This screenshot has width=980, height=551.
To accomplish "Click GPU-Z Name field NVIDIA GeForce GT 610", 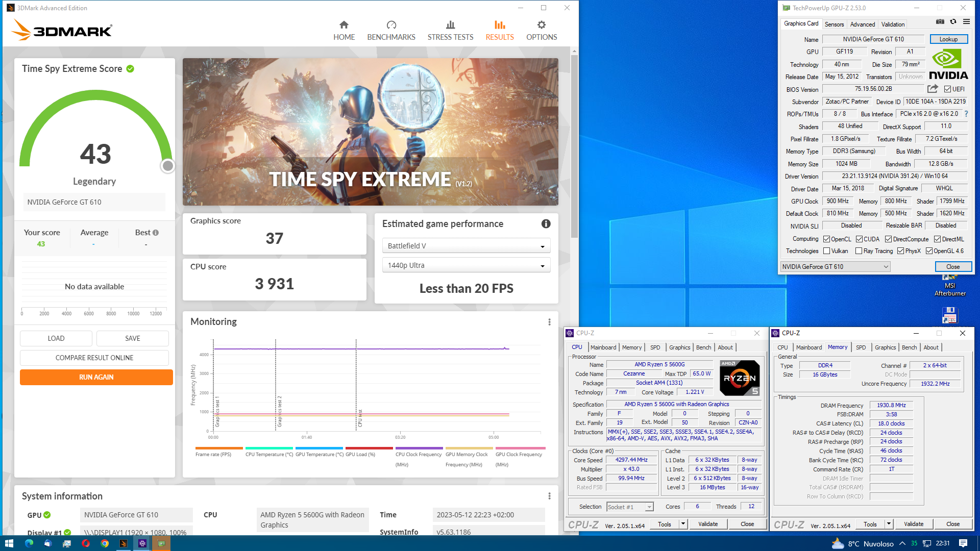I will coord(873,39).
